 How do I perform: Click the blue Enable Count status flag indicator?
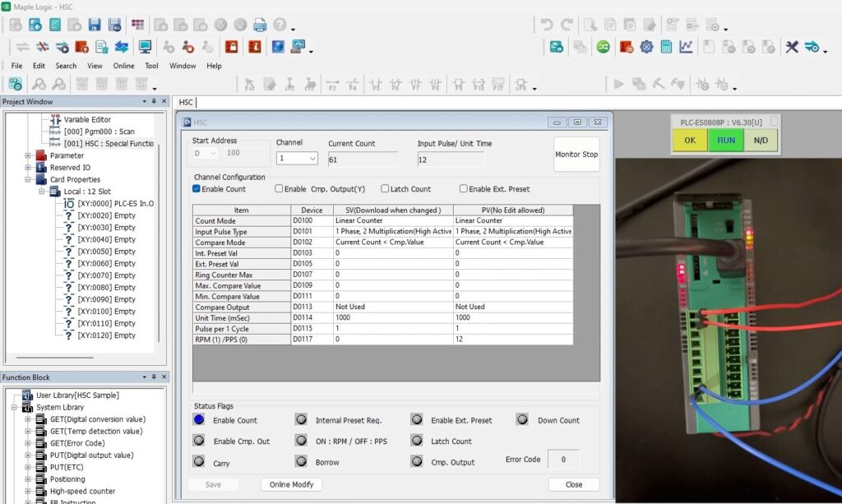coord(199,420)
